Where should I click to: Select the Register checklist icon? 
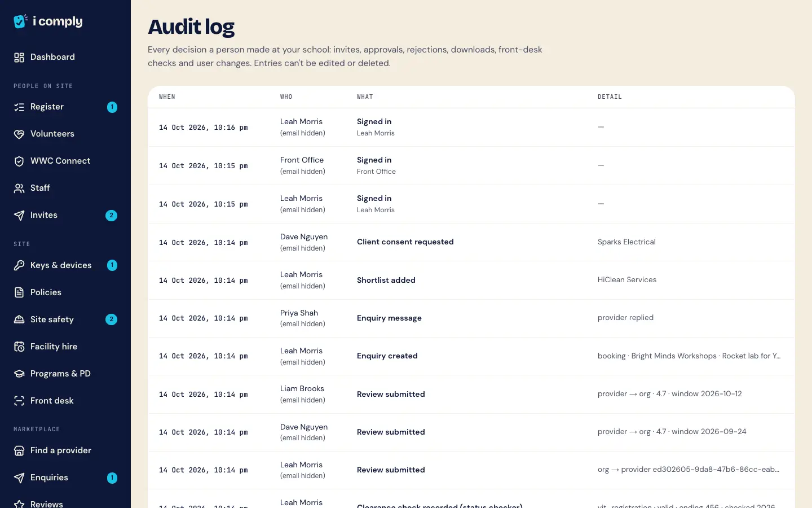tap(19, 107)
